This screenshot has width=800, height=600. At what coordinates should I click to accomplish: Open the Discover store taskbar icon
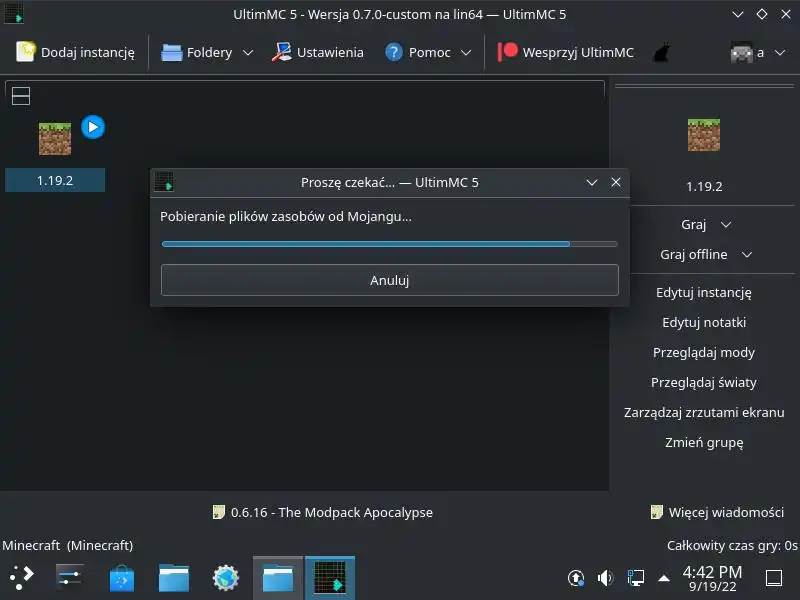(x=122, y=579)
